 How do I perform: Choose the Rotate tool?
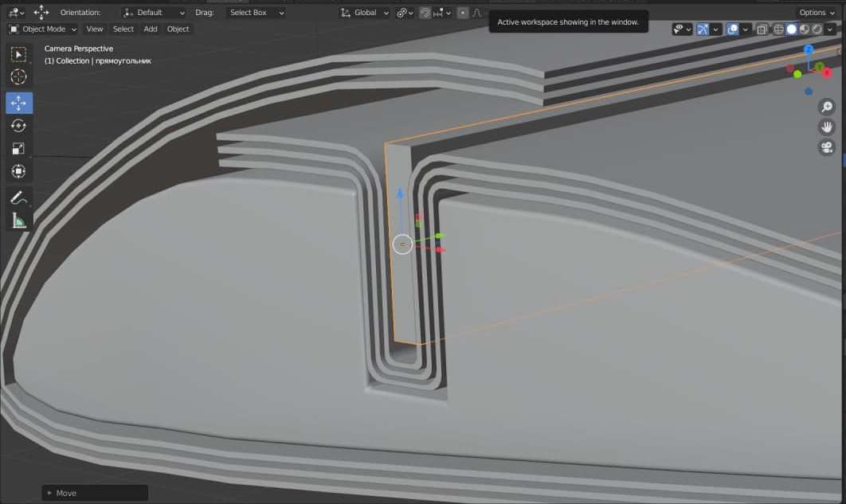(x=19, y=126)
